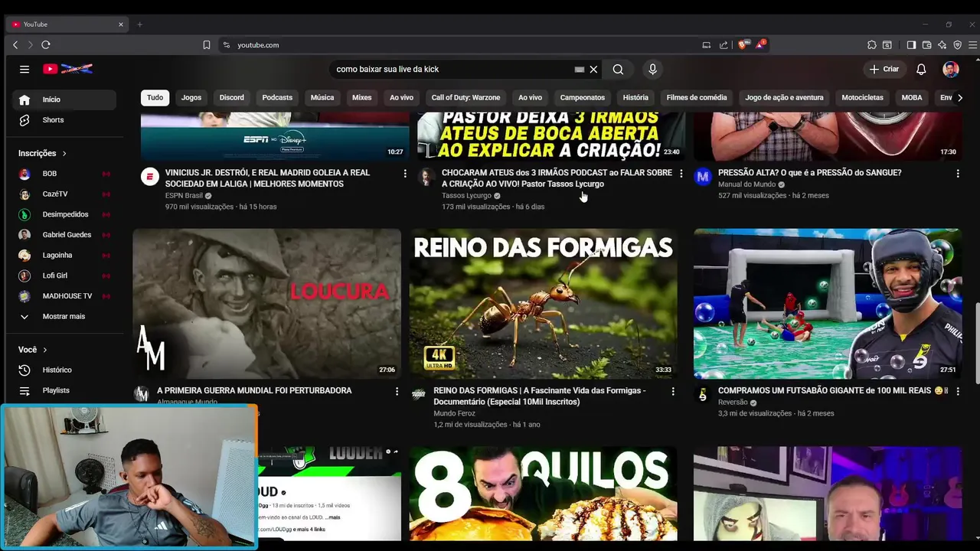Play the Loucura World War thumbnail

pos(267,304)
